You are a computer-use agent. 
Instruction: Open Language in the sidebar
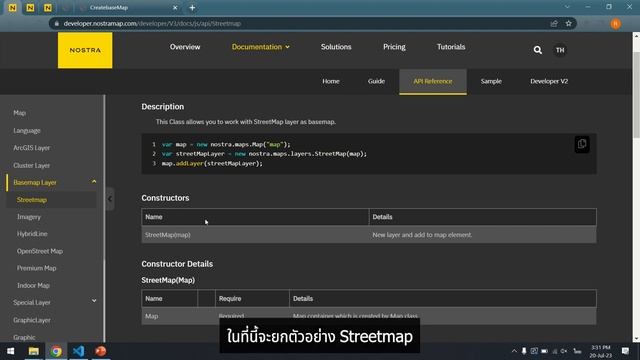click(27, 131)
